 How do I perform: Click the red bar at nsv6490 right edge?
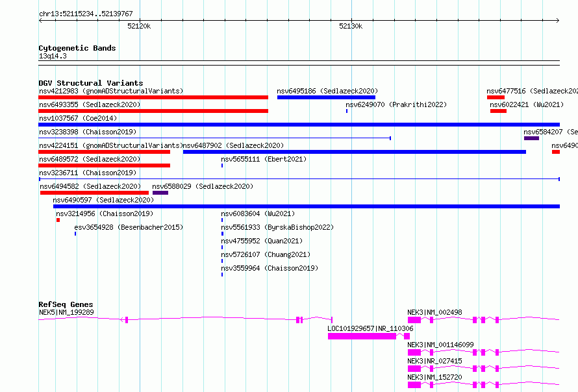[556, 152]
